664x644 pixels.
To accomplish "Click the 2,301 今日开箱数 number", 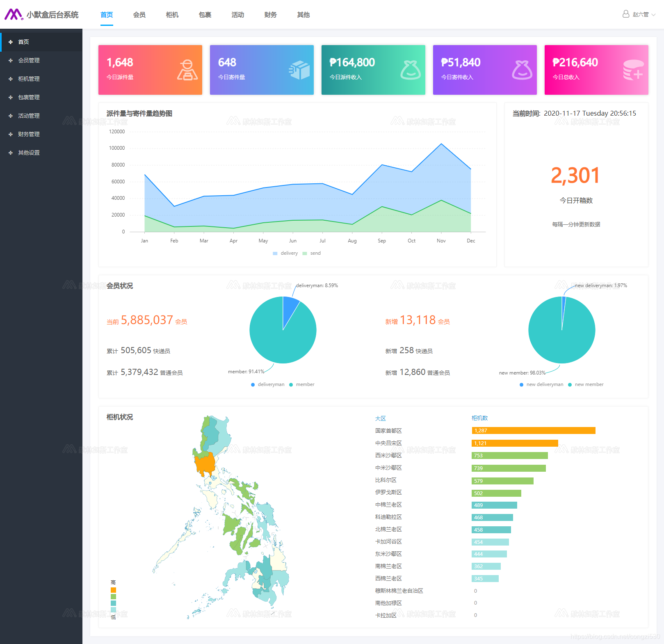I will pyautogui.click(x=576, y=176).
